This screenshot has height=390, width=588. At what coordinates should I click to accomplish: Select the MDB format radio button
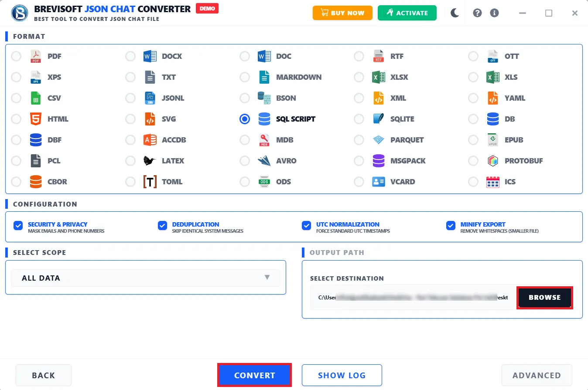[x=245, y=140]
